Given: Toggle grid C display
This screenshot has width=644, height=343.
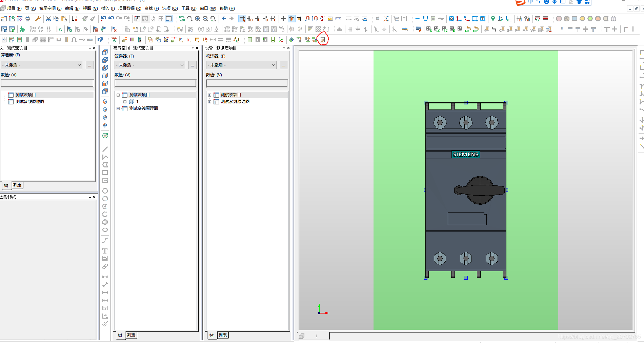Looking at the screenshot, I should click(258, 19).
